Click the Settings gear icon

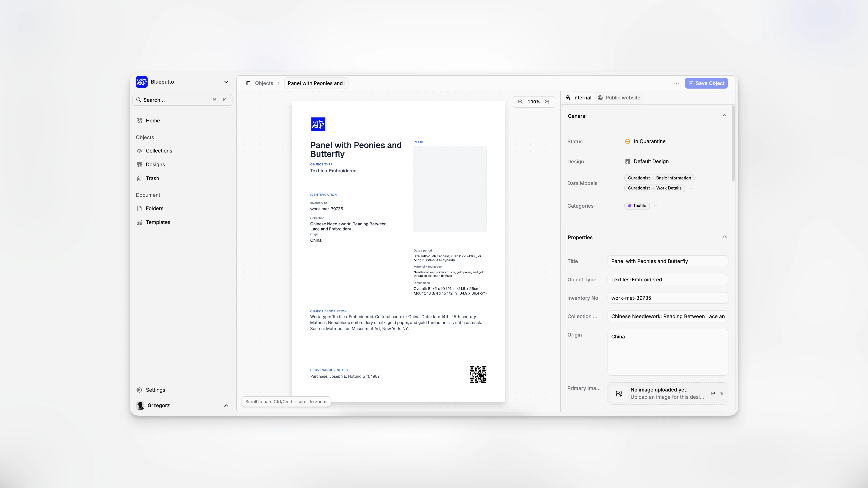pos(139,390)
